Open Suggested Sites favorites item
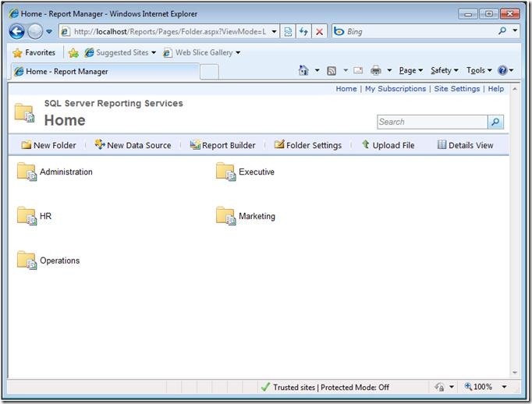Image resolution: width=532 pixels, height=404 pixels. click(x=120, y=52)
